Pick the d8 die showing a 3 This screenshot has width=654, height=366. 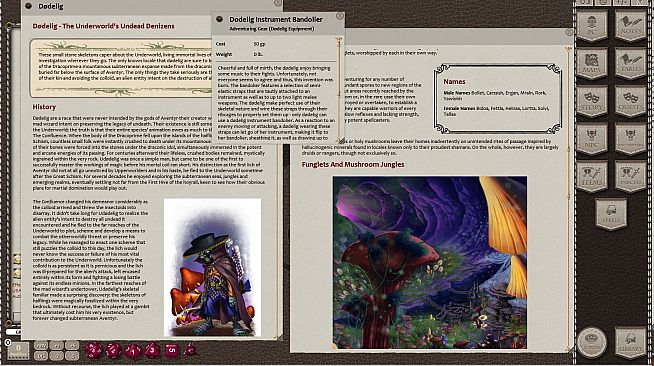point(152,350)
